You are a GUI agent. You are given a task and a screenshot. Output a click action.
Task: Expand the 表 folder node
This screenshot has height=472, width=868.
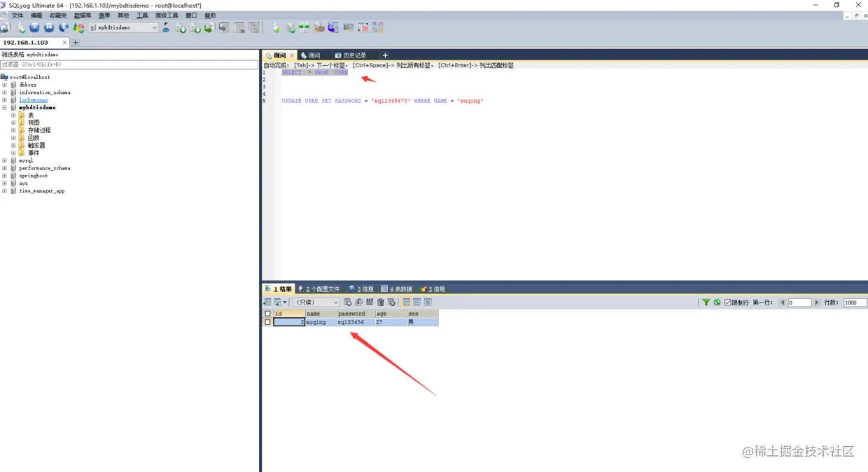pyautogui.click(x=13, y=115)
